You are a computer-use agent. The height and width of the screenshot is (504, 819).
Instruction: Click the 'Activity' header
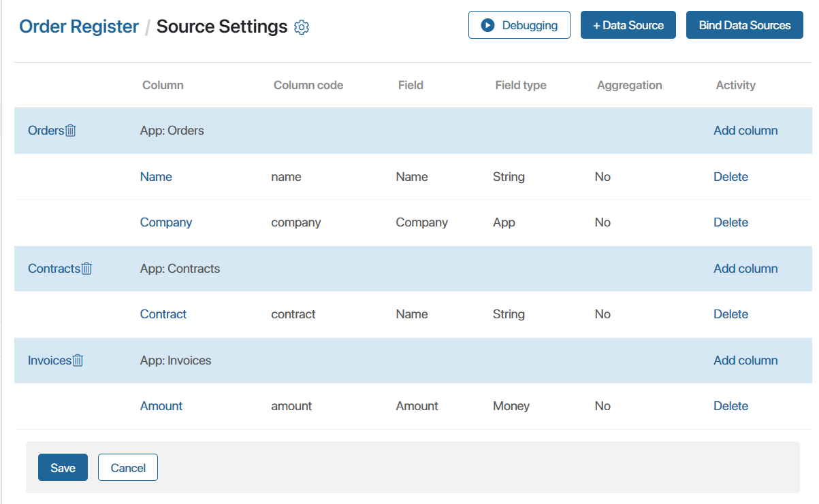coord(736,85)
